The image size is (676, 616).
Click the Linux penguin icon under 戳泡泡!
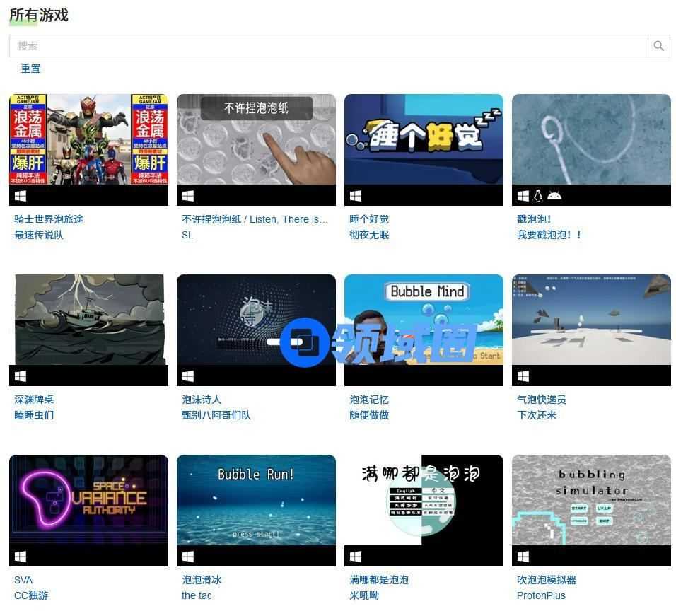[x=538, y=196]
